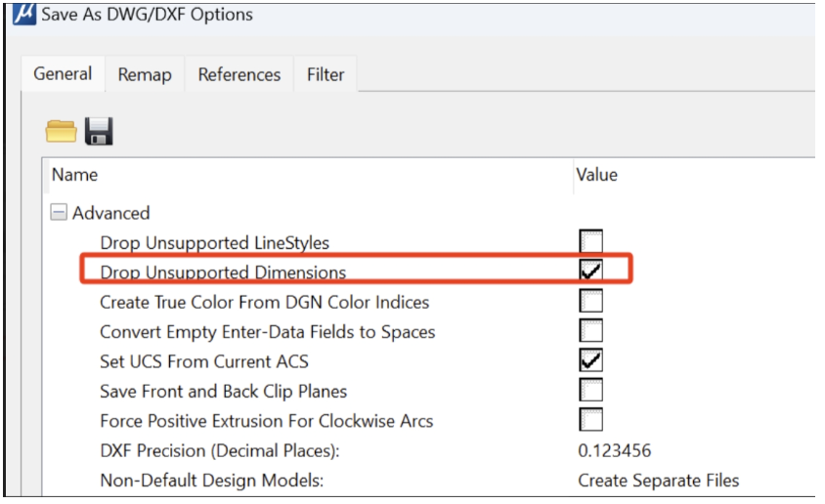Click the MicroStation logo in title bar
This screenshot has height=504, width=825.
pos(23,15)
